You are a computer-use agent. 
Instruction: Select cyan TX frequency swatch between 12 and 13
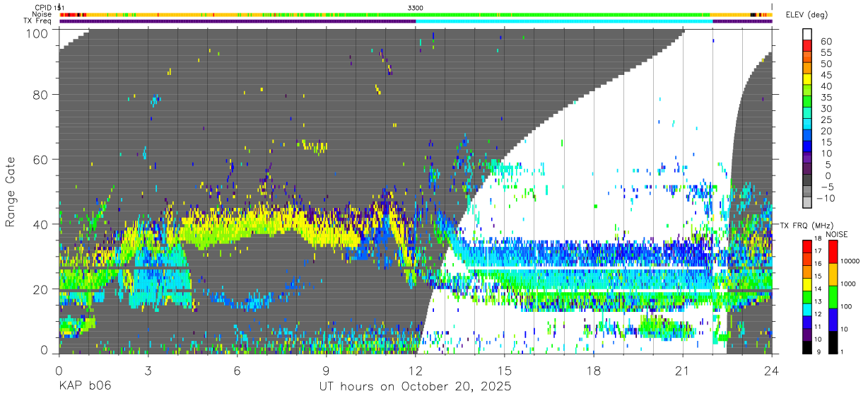807,308
